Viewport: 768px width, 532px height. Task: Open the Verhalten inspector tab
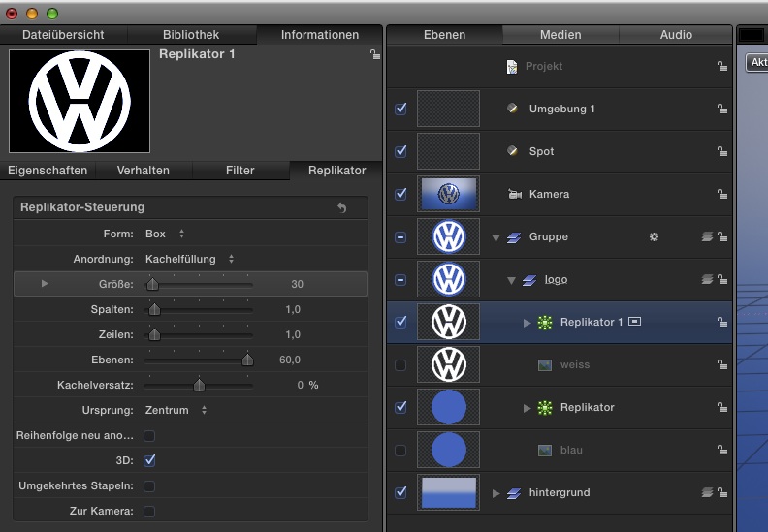point(143,171)
